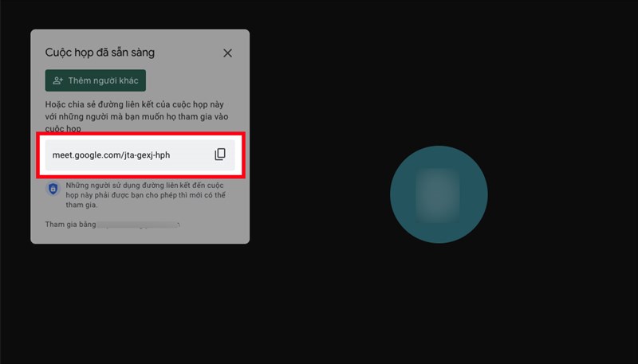Screen dimensions: 638x364
Task: Click the "Thêm người khác" button
Action: click(95, 80)
